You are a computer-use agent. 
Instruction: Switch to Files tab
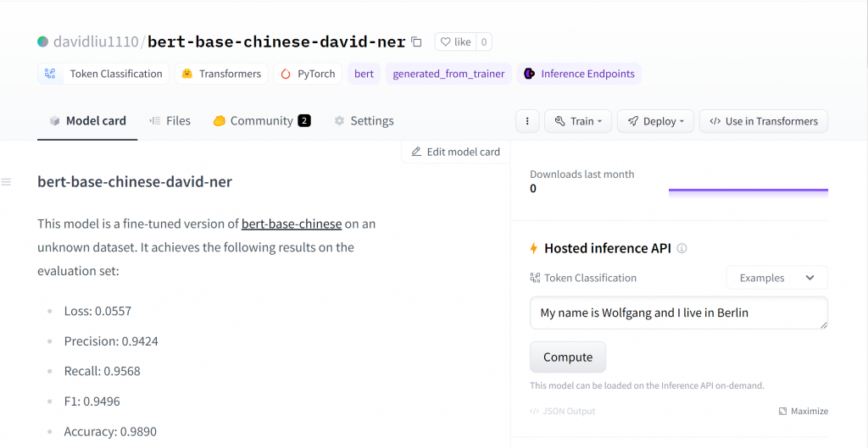pos(170,121)
